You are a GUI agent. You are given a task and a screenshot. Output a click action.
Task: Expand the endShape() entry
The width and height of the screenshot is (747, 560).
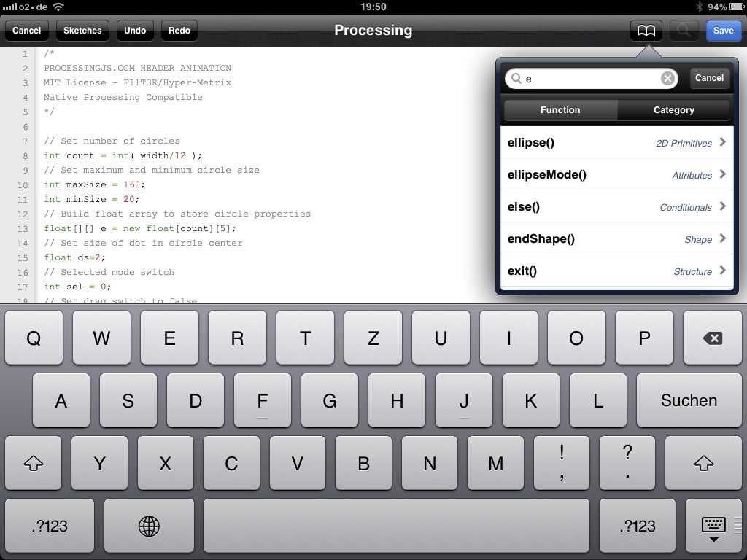[616, 239]
